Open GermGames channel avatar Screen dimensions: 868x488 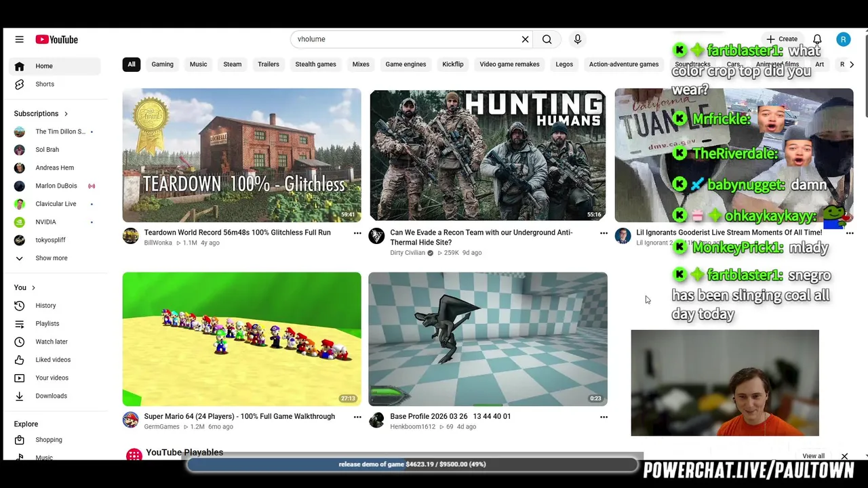coord(131,420)
